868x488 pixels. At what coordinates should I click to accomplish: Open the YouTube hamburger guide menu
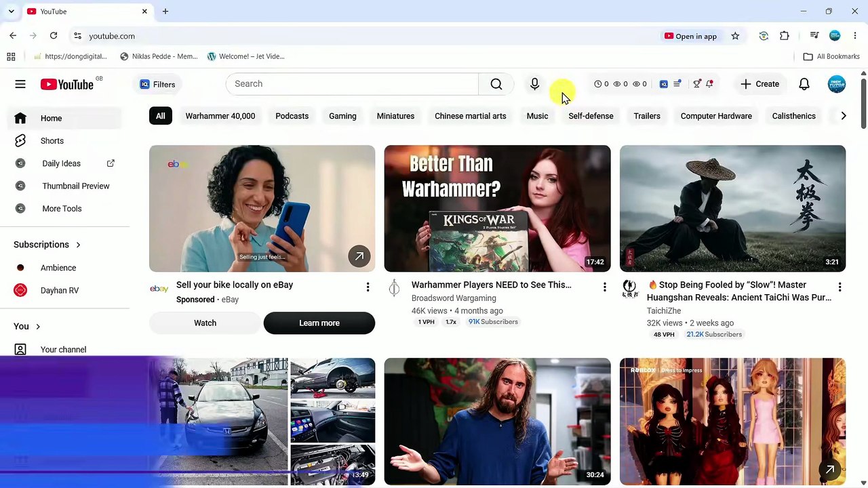tap(20, 84)
